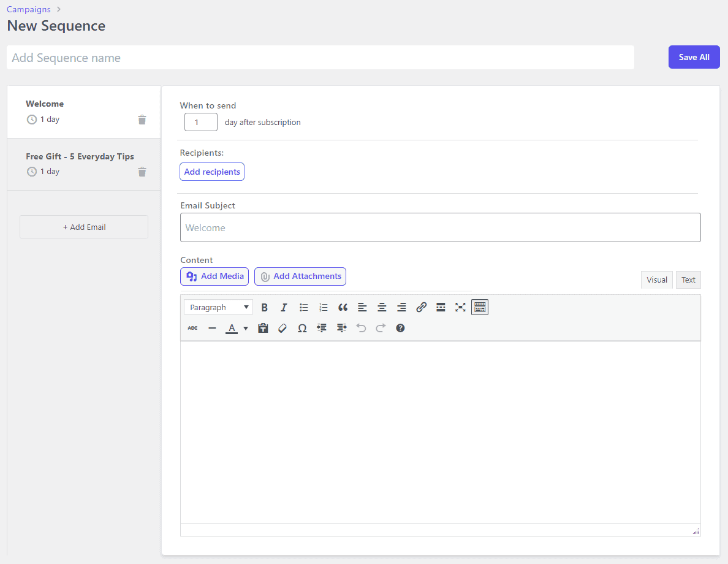The height and width of the screenshot is (564, 728).
Task: Expand the text color dropdown arrow
Action: [246, 329]
